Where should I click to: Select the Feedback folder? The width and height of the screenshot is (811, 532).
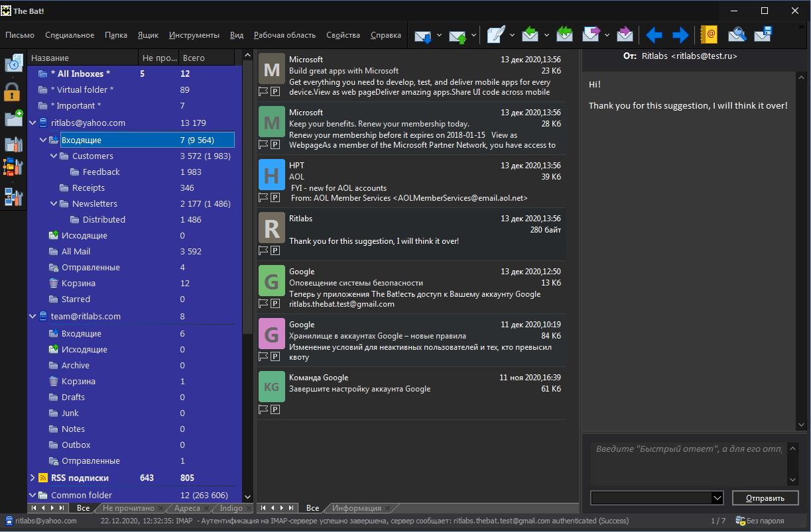101,172
